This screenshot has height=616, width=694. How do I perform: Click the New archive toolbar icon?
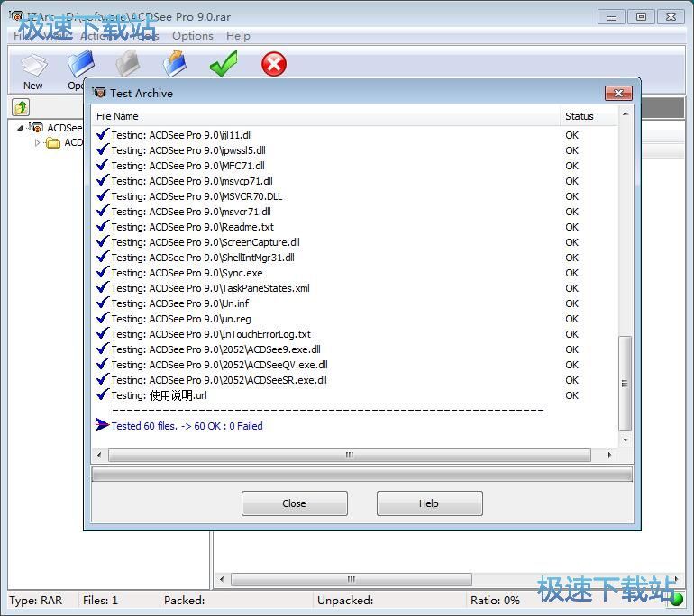pos(33,68)
